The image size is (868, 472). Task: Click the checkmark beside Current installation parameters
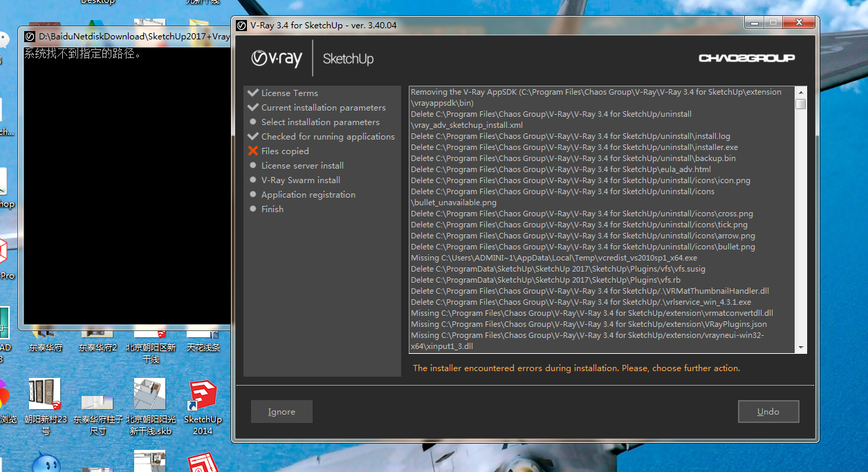(x=253, y=107)
